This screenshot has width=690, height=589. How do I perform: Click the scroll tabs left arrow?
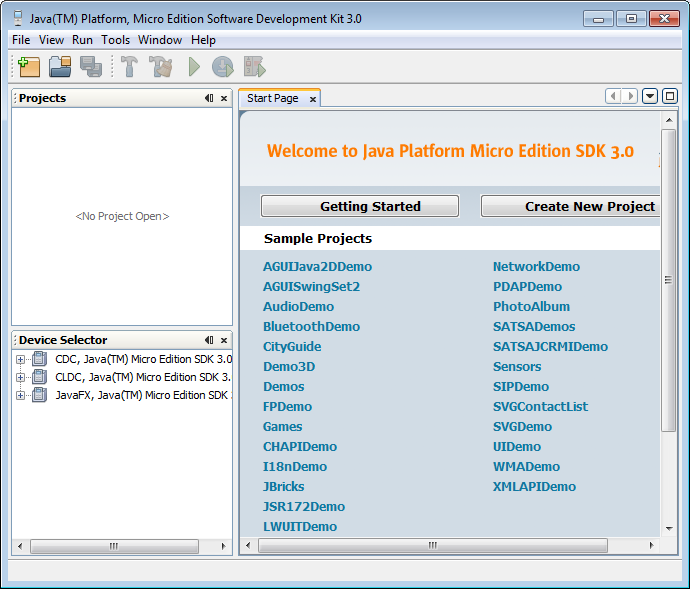click(613, 96)
